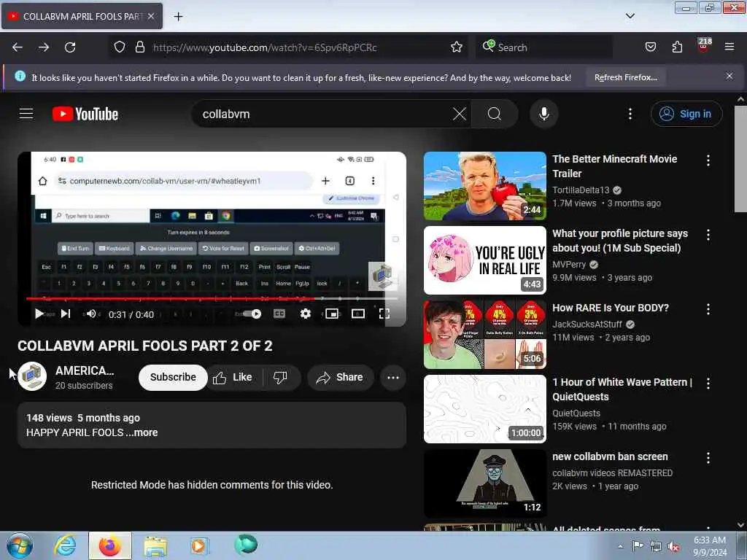Click the page vertical scrollbar thumb
Screen dimensions: 747x560
tap(740, 158)
